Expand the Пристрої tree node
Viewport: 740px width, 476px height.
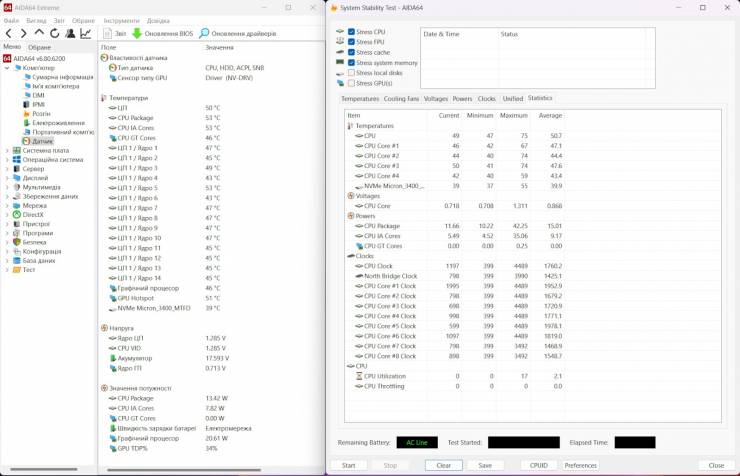point(7,224)
